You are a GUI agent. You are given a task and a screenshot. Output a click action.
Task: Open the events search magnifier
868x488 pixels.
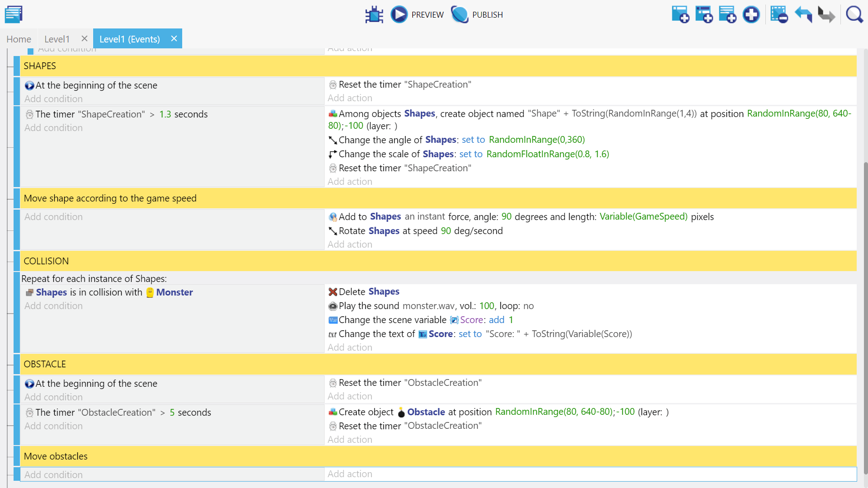(854, 14)
